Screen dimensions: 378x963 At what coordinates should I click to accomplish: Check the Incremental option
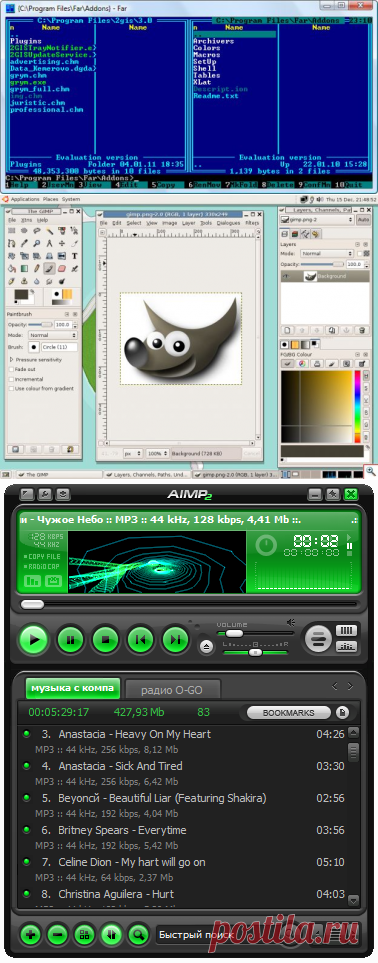(x=12, y=379)
